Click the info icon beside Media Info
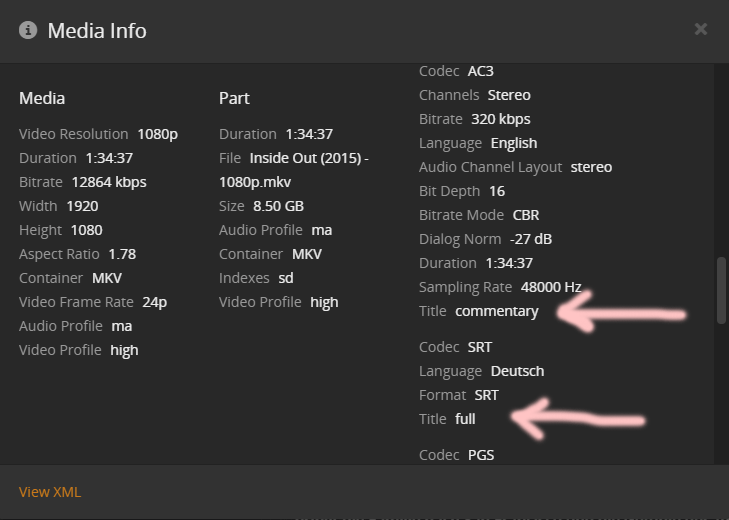The height and width of the screenshot is (520, 729). [x=28, y=31]
